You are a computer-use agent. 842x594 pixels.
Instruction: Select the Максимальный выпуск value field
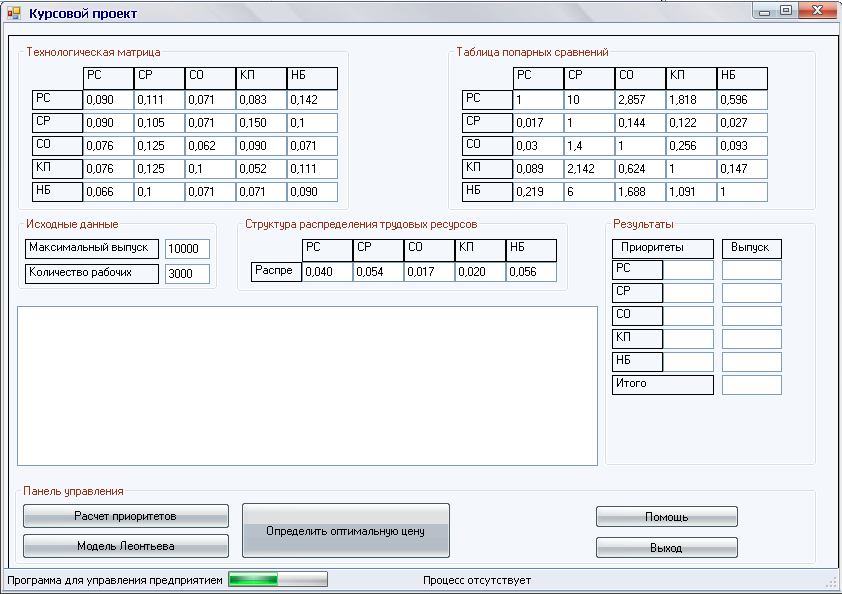click(x=187, y=249)
